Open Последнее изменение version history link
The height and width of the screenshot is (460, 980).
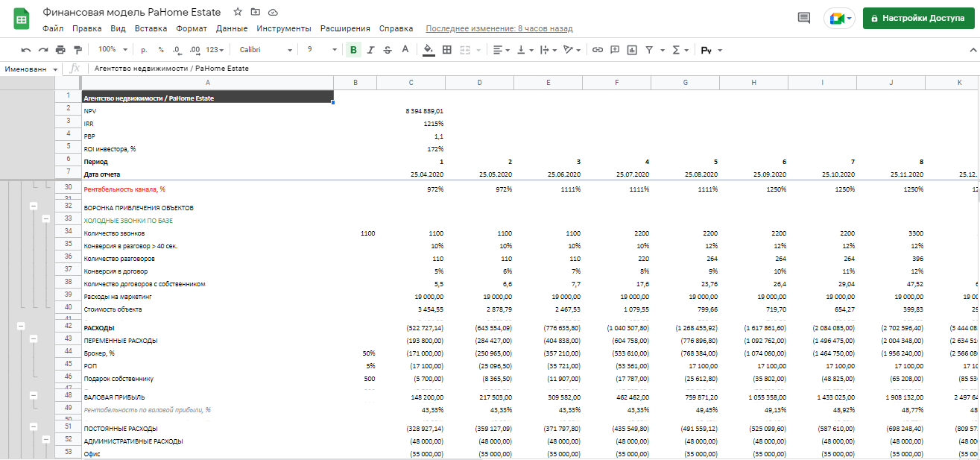point(499,28)
